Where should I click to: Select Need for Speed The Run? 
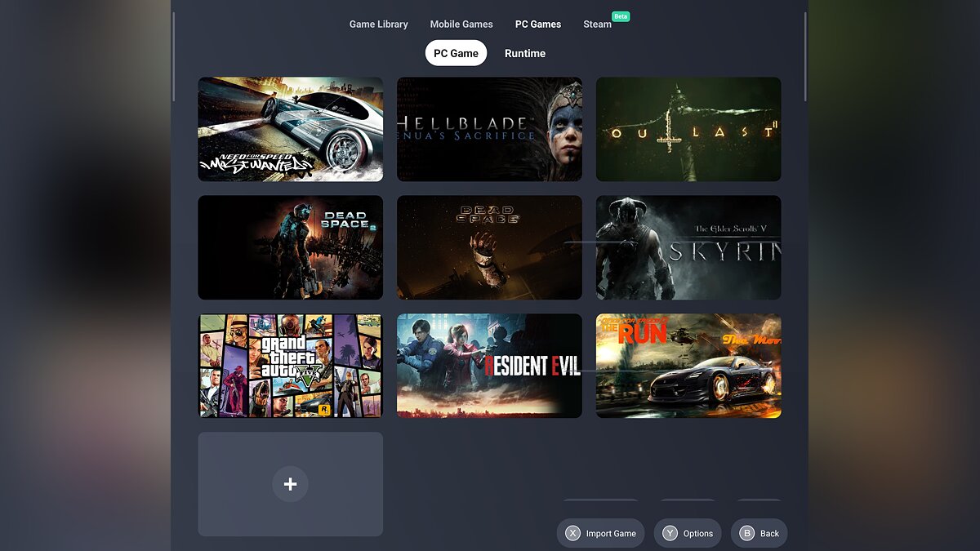click(x=688, y=366)
